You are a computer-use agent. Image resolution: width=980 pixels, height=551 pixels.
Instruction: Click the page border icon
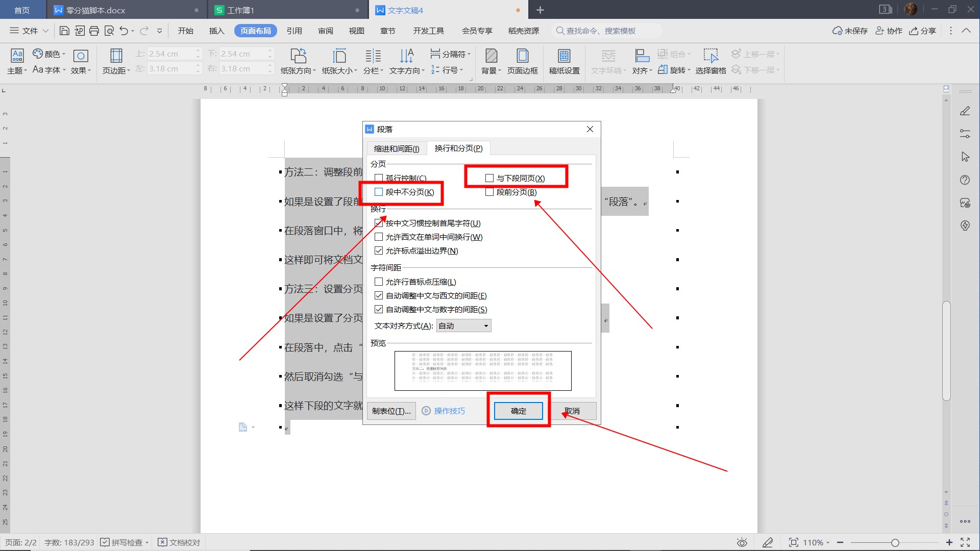522,56
